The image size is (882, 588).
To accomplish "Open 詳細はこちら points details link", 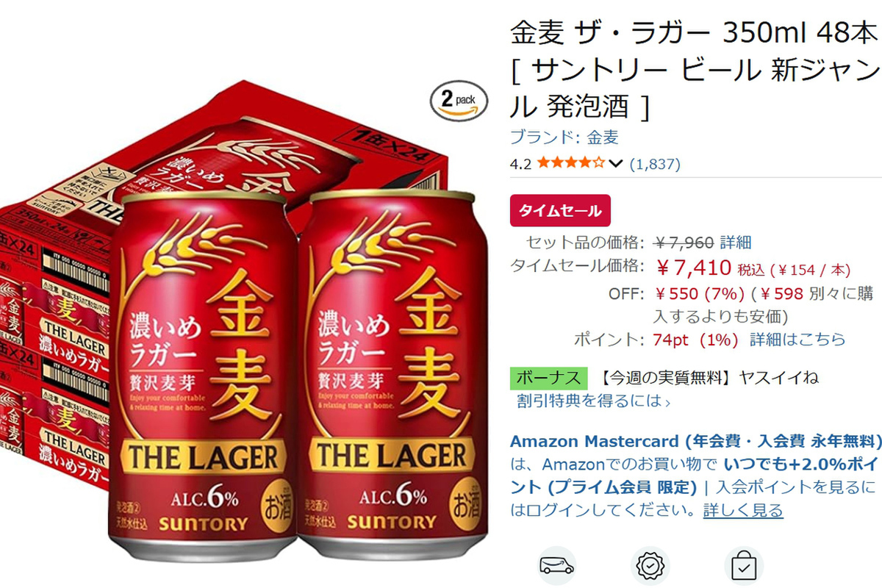I will [797, 340].
